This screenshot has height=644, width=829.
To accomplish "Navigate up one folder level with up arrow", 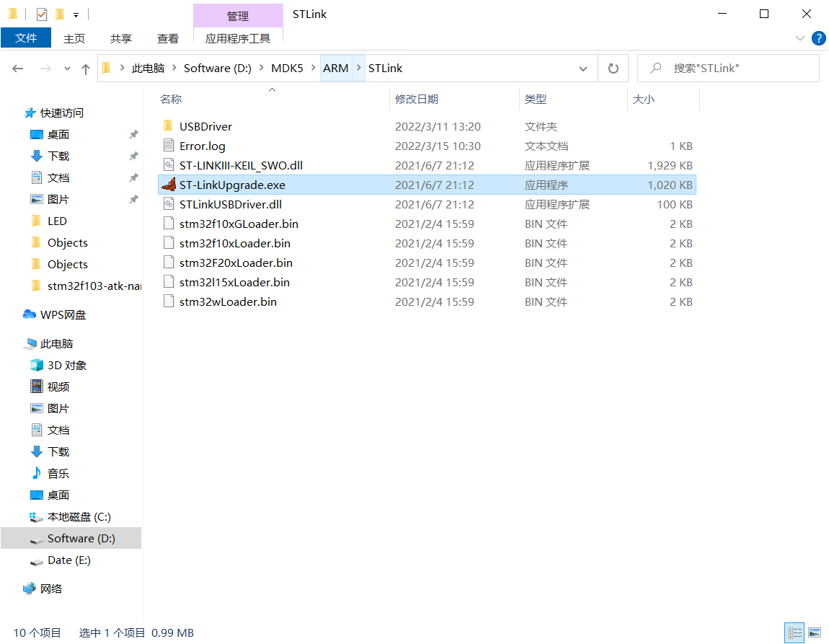I will (86, 68).
